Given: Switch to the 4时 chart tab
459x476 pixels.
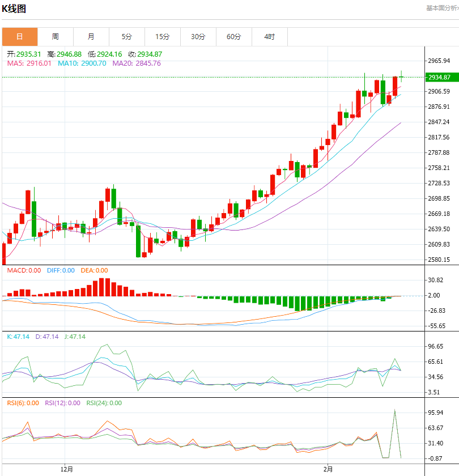Looking at the screenshot, I should pos(270,37).
